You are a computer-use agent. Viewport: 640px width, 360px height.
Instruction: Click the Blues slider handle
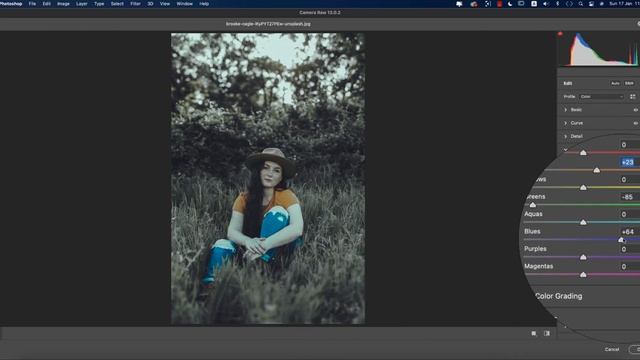pos(621,240)
